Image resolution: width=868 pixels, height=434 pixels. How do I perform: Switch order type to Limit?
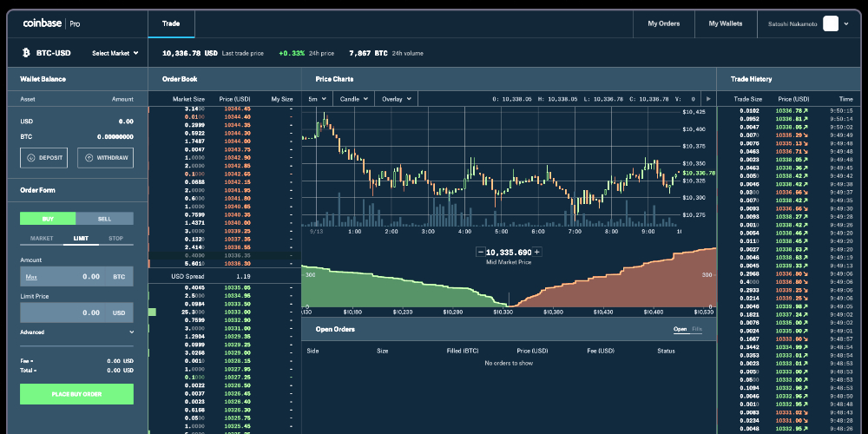[80, 239]
